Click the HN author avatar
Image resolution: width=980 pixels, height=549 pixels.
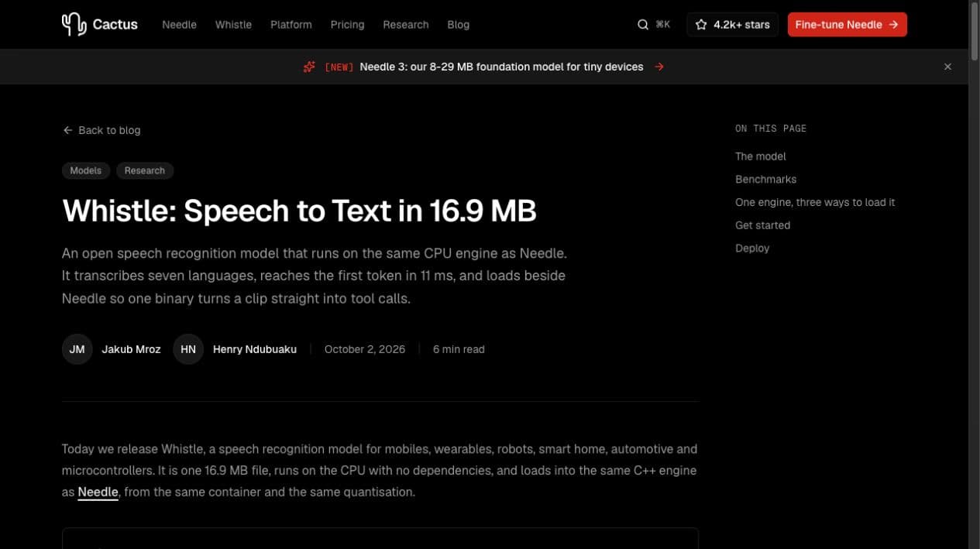point(188,349)
